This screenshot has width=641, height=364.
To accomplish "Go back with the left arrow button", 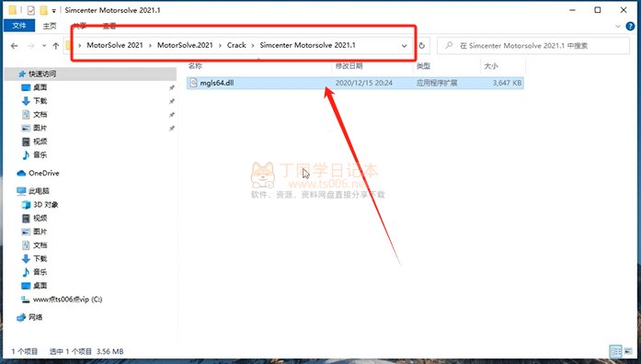I will tap(15, 46).
